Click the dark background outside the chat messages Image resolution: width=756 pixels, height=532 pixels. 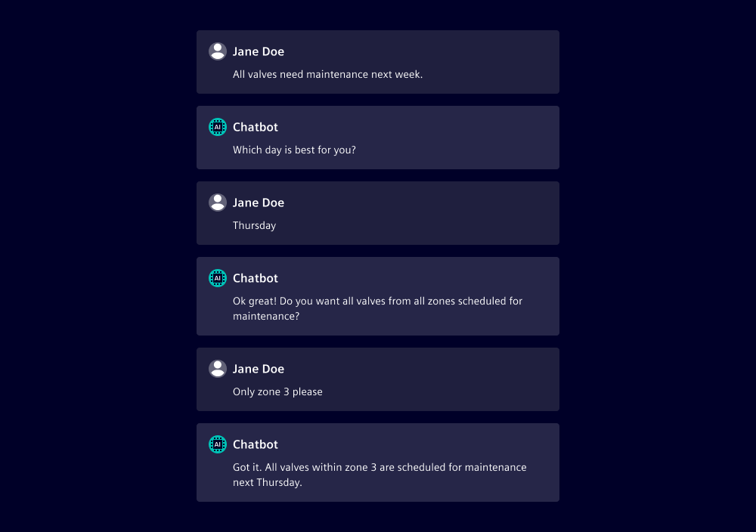[91, 266]
